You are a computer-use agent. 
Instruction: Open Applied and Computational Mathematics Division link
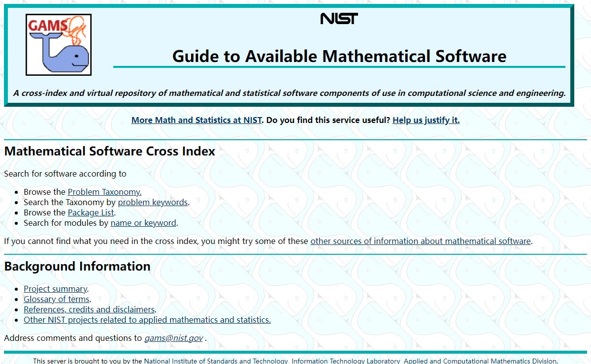click(x=480, y=361)
